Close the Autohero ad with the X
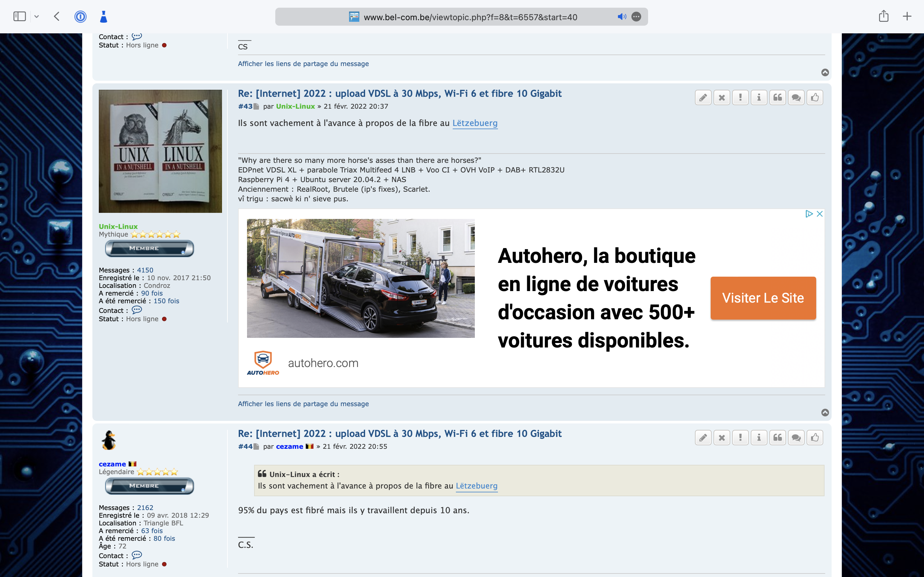The image size is (924, 577). [819, 214]
